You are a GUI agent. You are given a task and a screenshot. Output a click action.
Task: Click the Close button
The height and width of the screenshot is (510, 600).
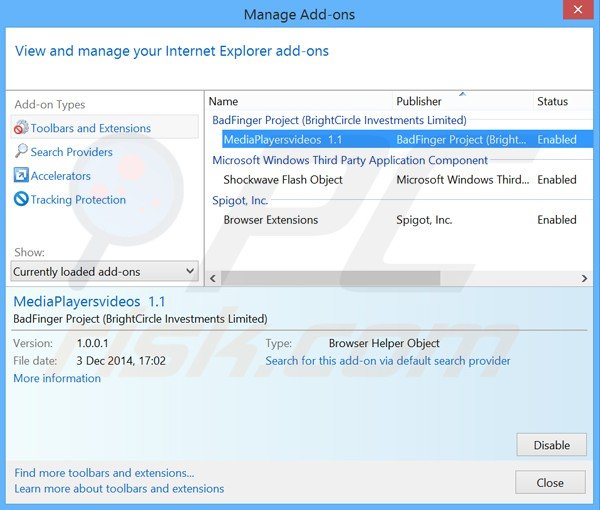point(550,482)
